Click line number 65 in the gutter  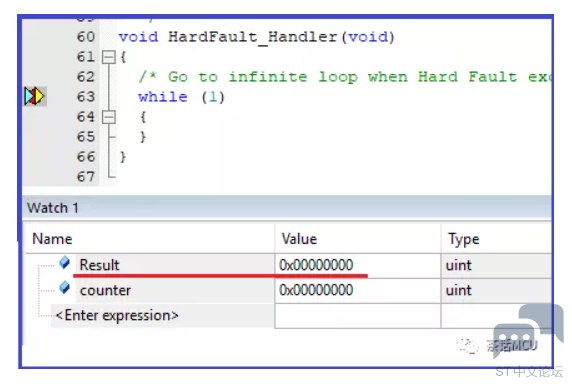tap(86, 137)
